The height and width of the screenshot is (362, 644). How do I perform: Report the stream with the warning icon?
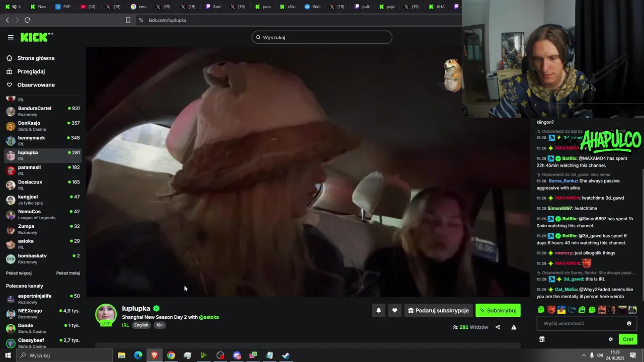click(514, 327)
